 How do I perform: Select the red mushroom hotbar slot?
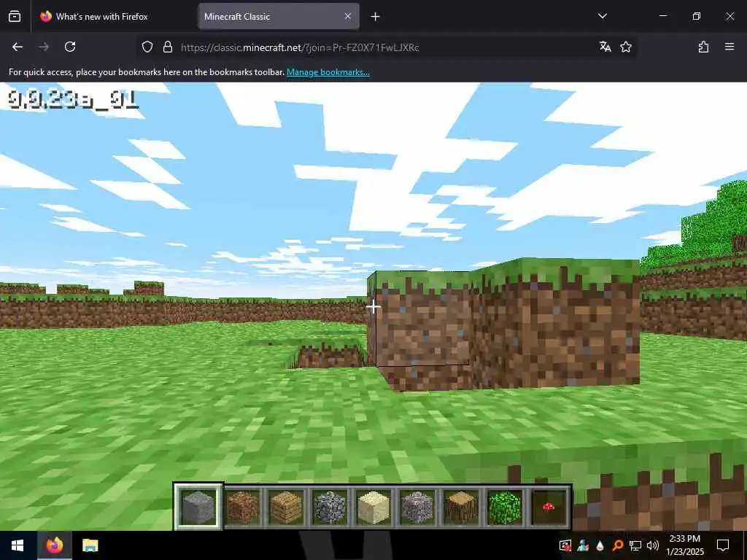(549, 507)
